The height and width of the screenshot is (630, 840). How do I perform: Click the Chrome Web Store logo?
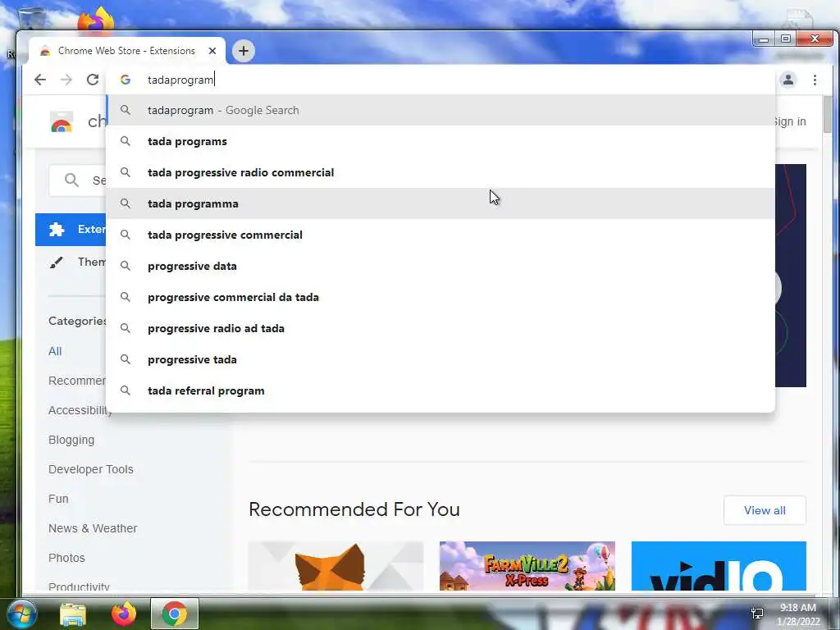click(61, 121)
